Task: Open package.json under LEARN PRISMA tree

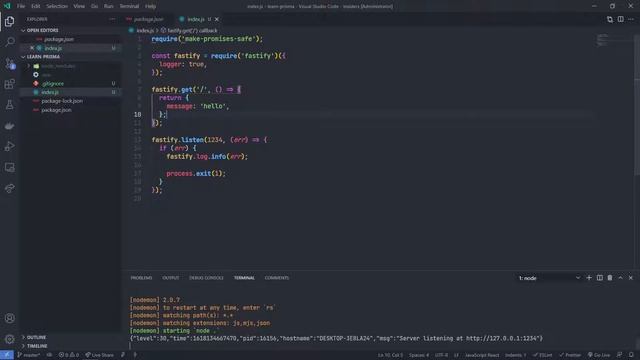Action: click(x=56, y=110)
